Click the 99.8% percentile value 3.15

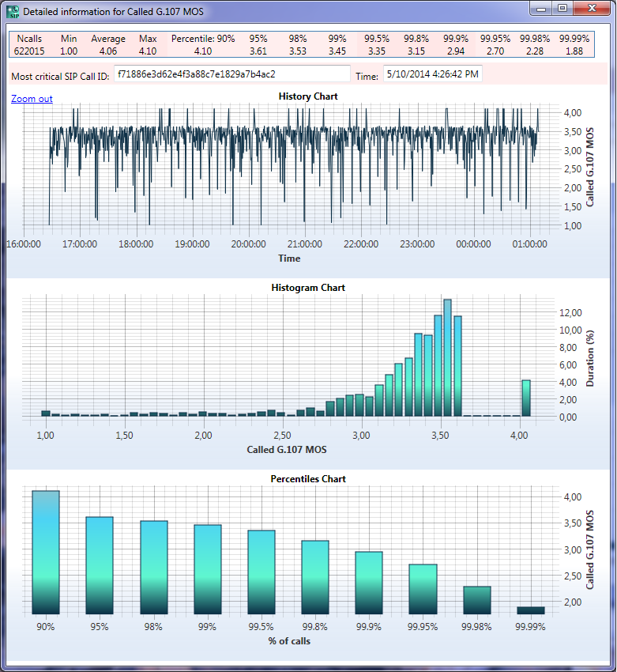[x=416, y=51]
